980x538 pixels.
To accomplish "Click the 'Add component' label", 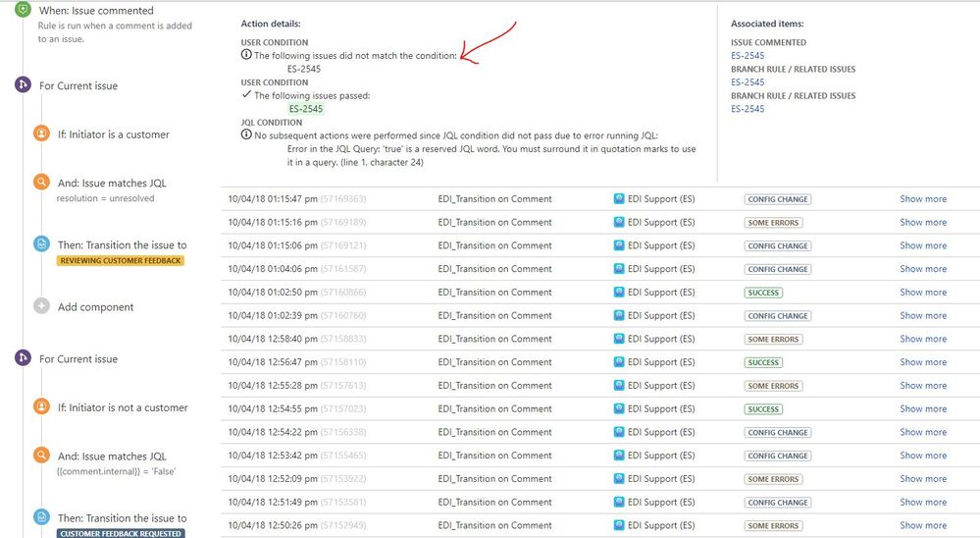I will click(95, 307).
